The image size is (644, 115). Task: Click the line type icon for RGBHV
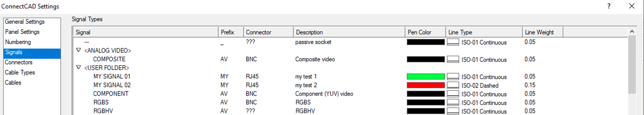(x=453, y=111)
